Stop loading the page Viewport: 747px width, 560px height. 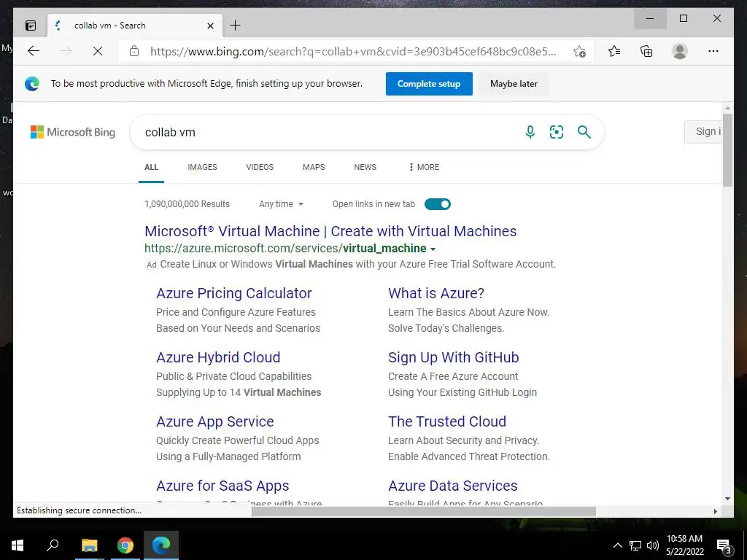(98, 51)
